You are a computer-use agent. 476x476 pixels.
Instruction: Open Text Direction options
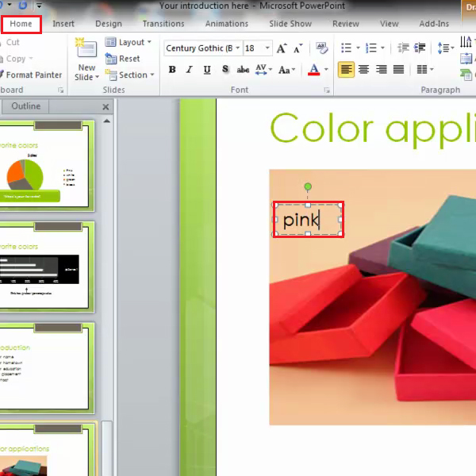[467, 42]
